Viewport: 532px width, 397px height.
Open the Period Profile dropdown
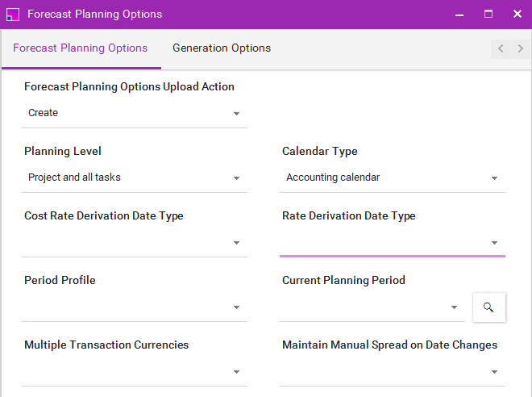pyautogui.click(x=135, y=307)
